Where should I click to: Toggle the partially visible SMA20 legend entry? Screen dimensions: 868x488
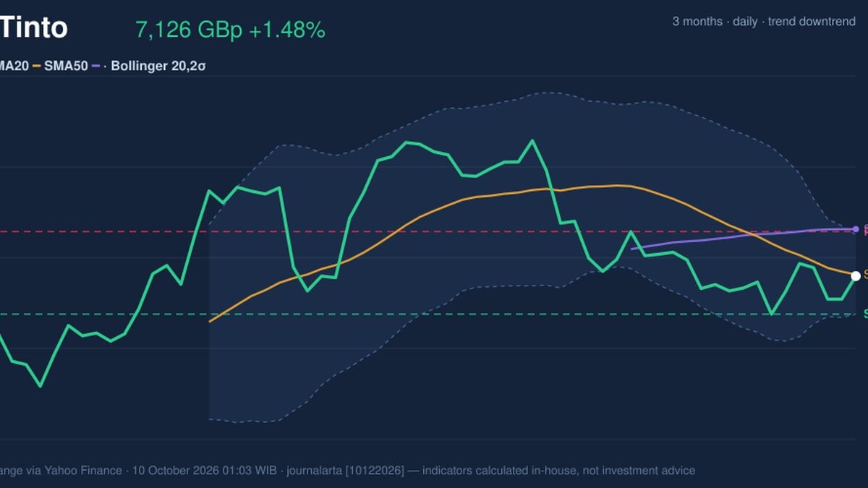[14, 66]
